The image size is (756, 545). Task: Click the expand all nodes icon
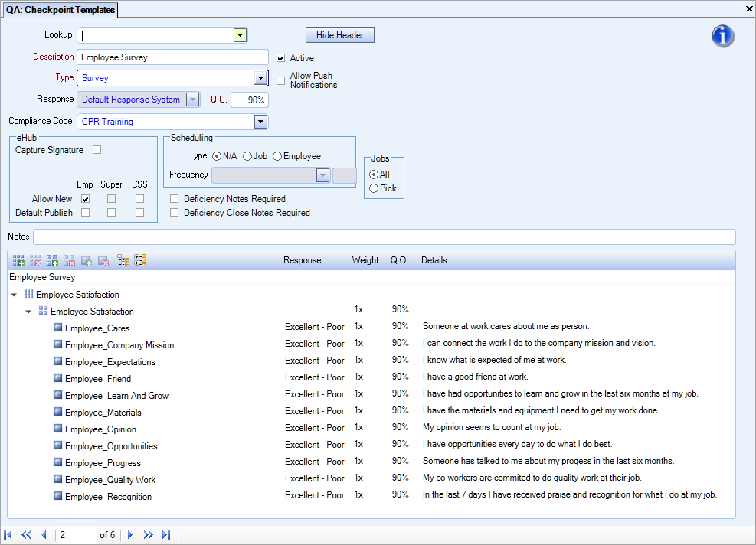point(140,260)
